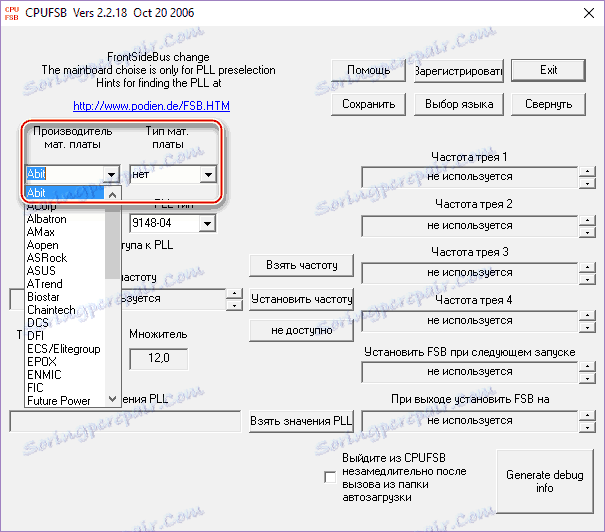This screenshot has height=532, width=605.
Task: Click the multiplier 12,0 field
Action: 159,359
